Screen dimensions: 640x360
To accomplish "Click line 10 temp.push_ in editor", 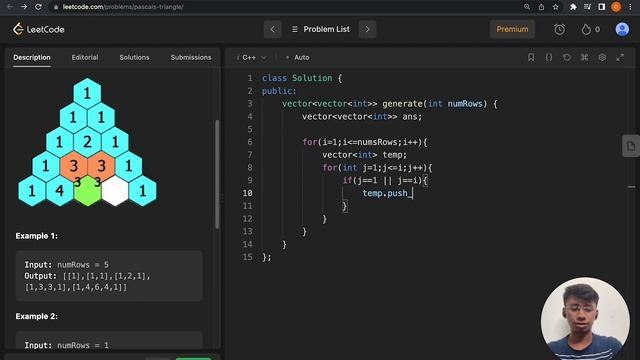I will pyautogui.click(x=387, y=193).
